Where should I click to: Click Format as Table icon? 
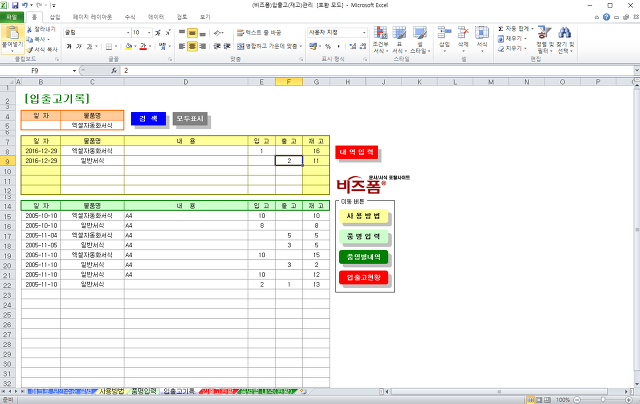tap(399, 33)
